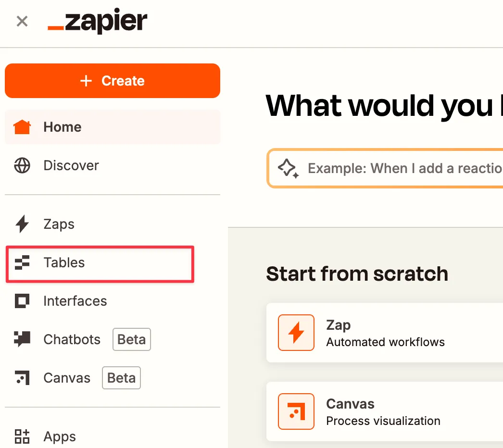Start a Zap Automated workflows card
The width and height of the screenshot is (503, 448).
pyautogui.click(x=386, y=333)
